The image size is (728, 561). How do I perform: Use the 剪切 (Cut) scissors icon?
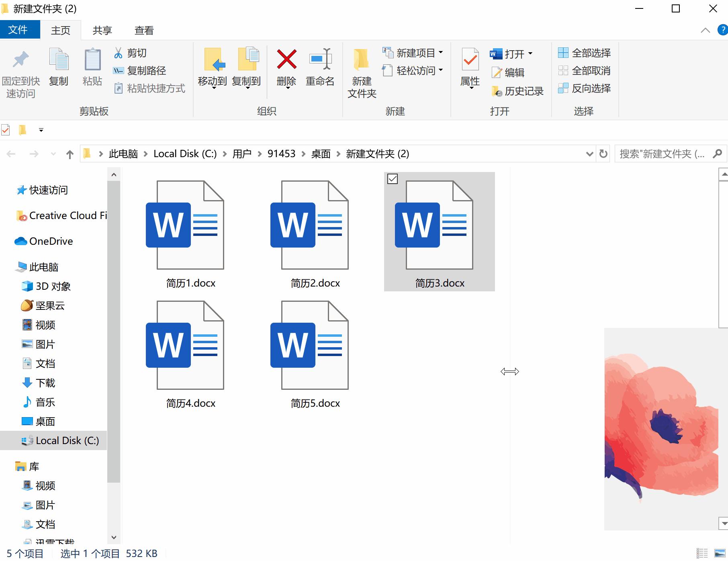tap(118, 53)
